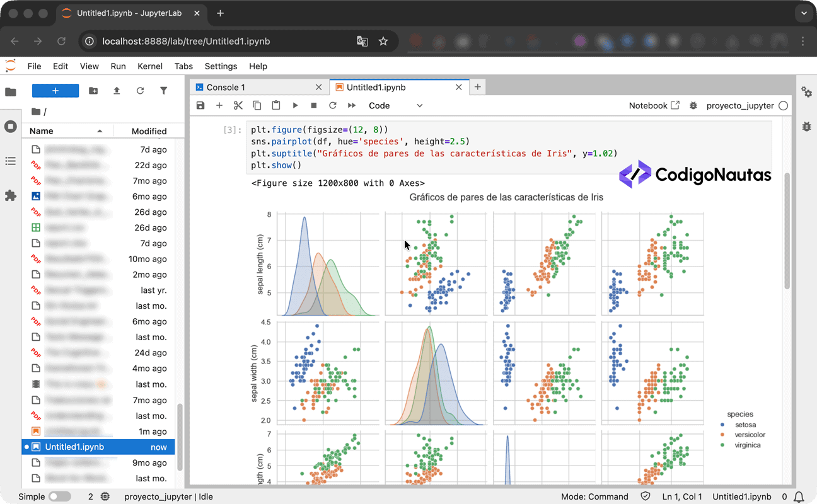The width and height of the screenshot is (817, 504).
Task: Cut the selected cells with scissors icon
Action: point(238,105)
